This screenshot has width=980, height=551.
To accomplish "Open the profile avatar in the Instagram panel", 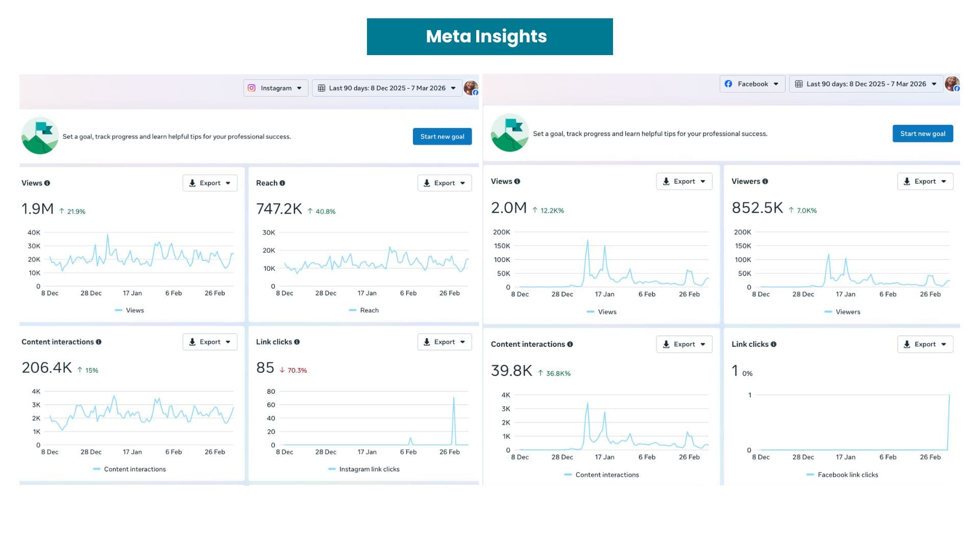I will [471, 88].
